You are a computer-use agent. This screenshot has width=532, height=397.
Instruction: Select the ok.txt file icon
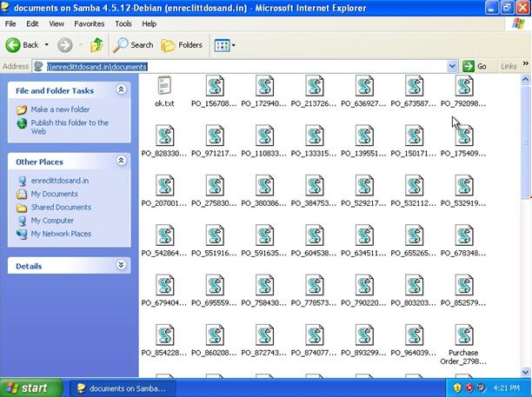pyautogui.click(x=164, y=86)
